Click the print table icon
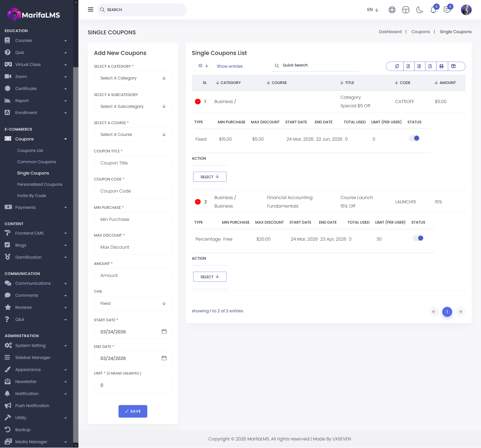 pyautogui.click(x=441, y=66)
